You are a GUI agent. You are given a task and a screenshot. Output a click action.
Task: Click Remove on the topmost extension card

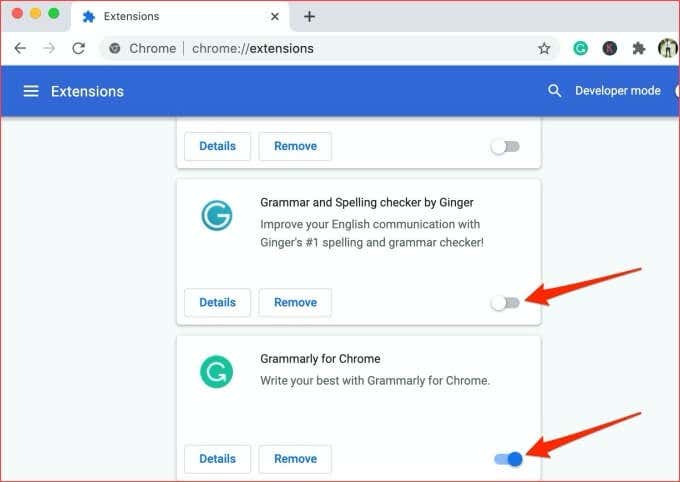[295, 146]
